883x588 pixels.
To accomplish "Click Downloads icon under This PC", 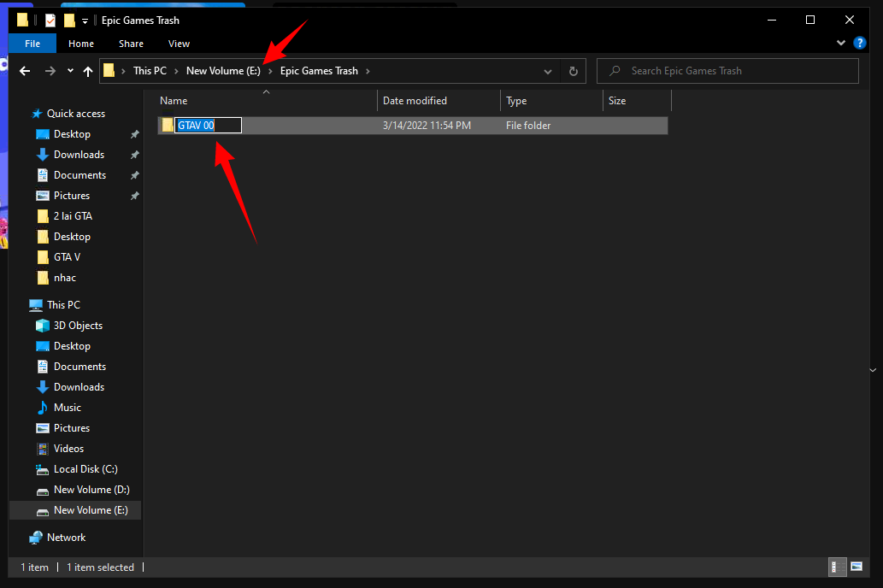I will (42, 387).
